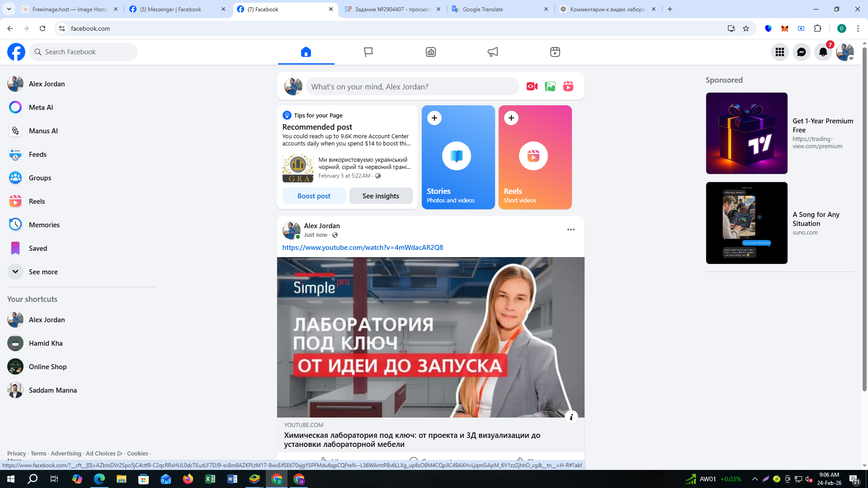Open Messenger chat icon in header
Viewport: 868px width, 488px height.
[801, 52]
